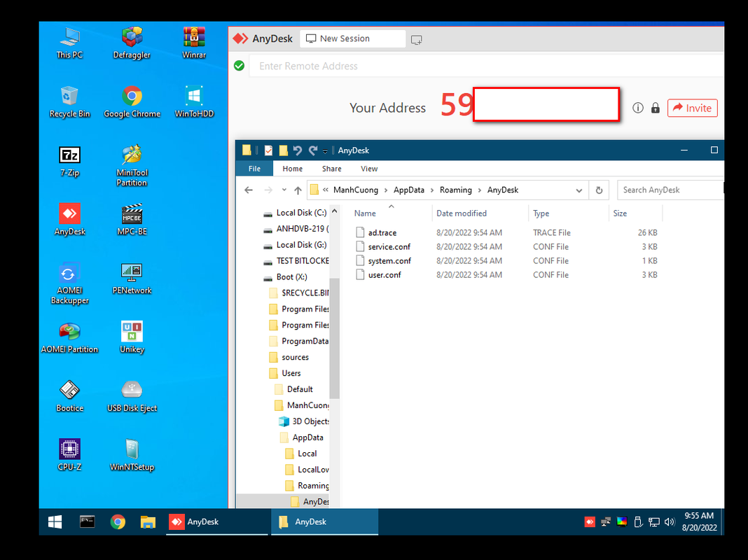Image resolution: width=748 pixels, height=560 pixels.
Task: Click navigation pane scrollbar
Action: pos(334,338)
